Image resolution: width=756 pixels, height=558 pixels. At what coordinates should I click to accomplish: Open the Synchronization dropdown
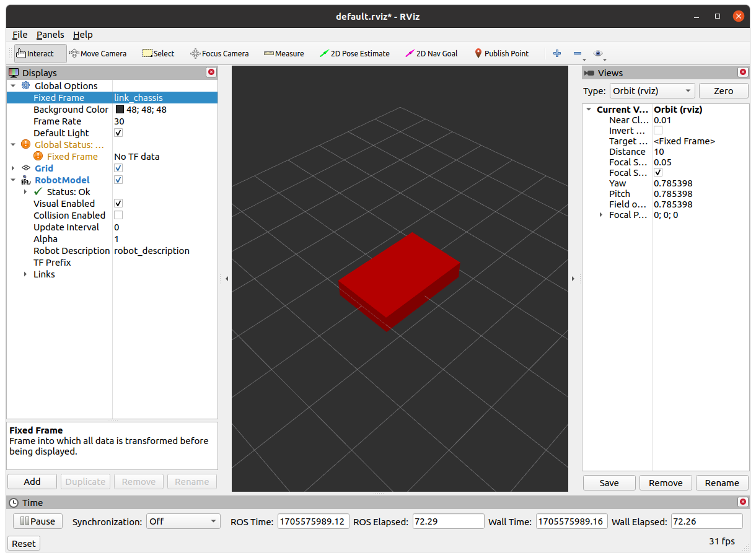183,521
